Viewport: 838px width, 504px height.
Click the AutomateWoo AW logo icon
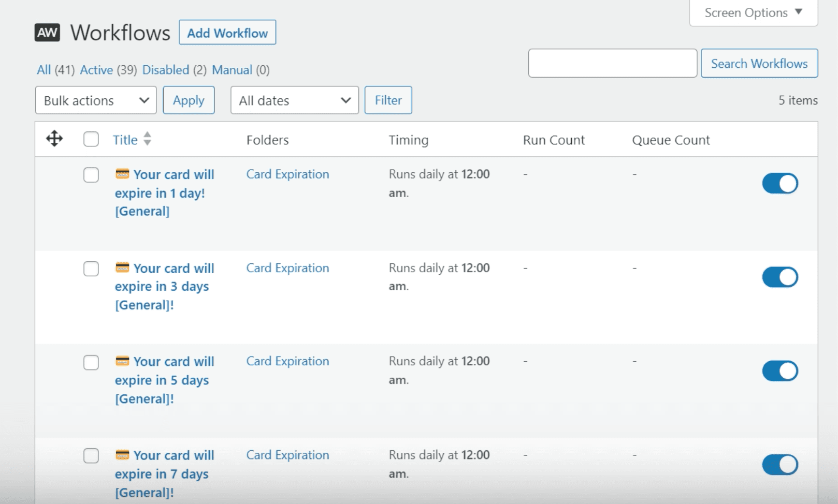pos(47,33)
